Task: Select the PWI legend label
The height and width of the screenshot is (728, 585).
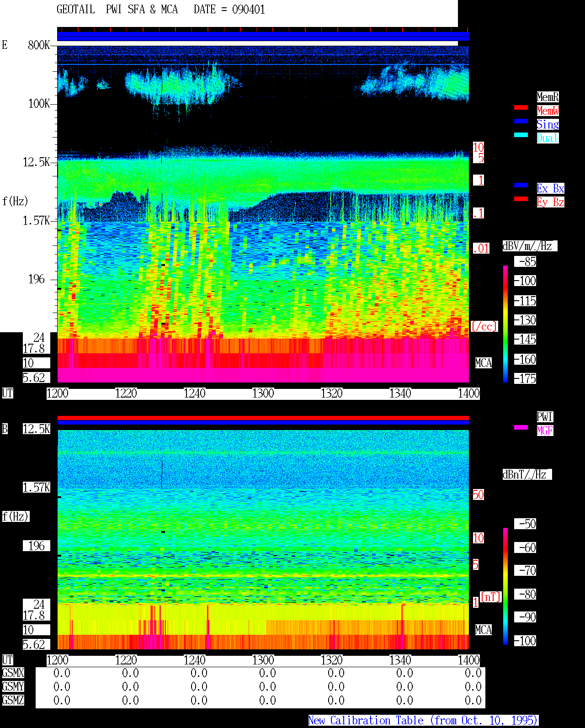Action: tap(545, 417)
